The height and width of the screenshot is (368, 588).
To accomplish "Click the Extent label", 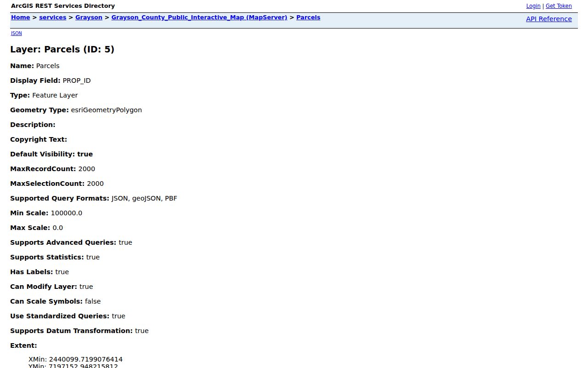I will (x=23, y=345).
